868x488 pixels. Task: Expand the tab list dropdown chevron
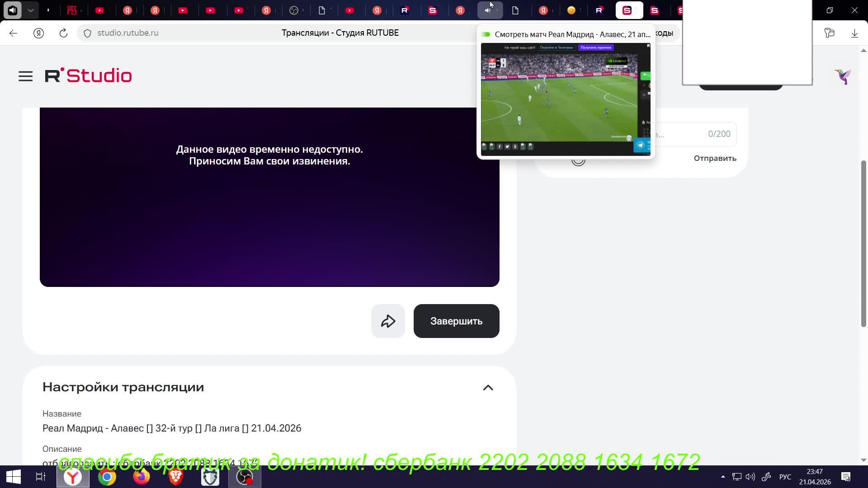31,10
